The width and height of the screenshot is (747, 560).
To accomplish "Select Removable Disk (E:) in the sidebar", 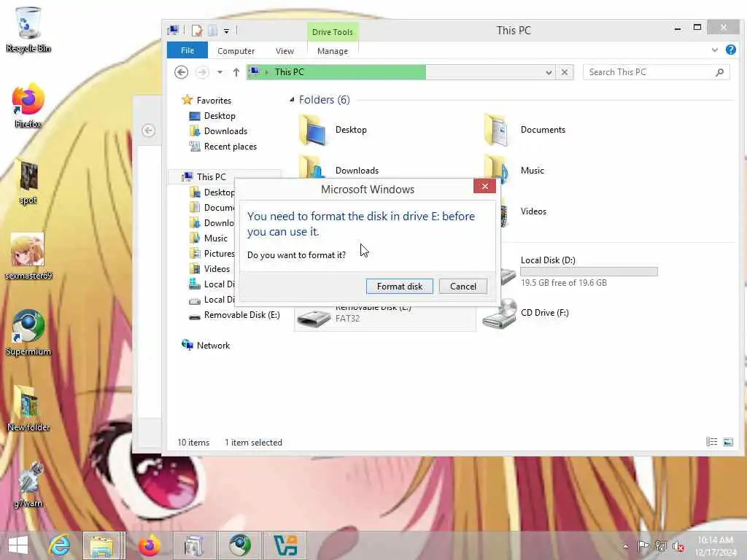I will coord(241,315).
